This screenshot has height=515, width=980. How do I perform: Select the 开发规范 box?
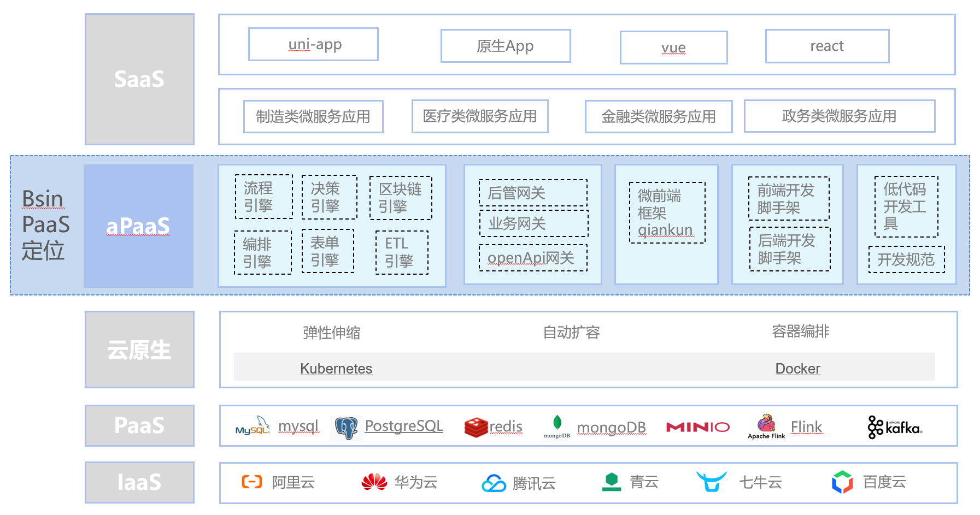click(907, 259)
